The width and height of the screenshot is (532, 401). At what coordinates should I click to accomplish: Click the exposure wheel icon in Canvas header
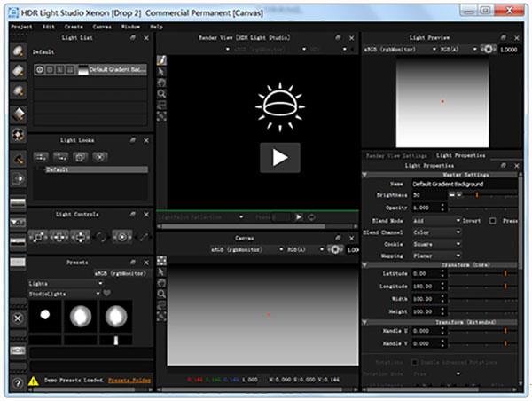tap(335, 249)
